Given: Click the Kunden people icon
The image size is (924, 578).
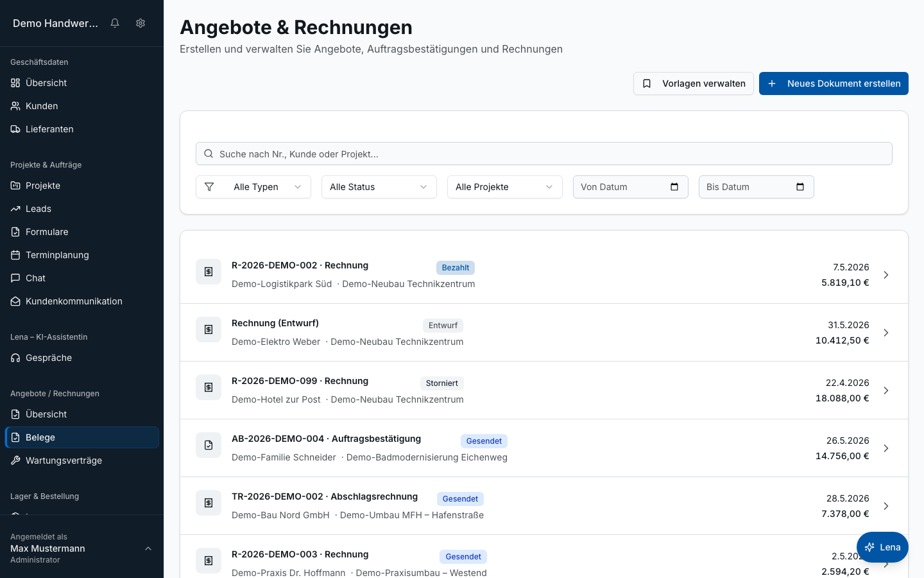Looking at the screenshot, I should (15, 106).
